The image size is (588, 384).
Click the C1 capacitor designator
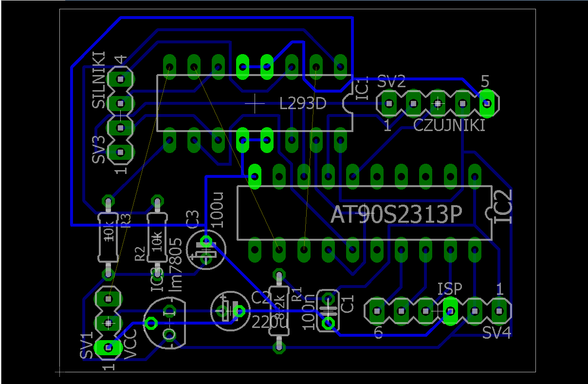click(x=348, y=305)
